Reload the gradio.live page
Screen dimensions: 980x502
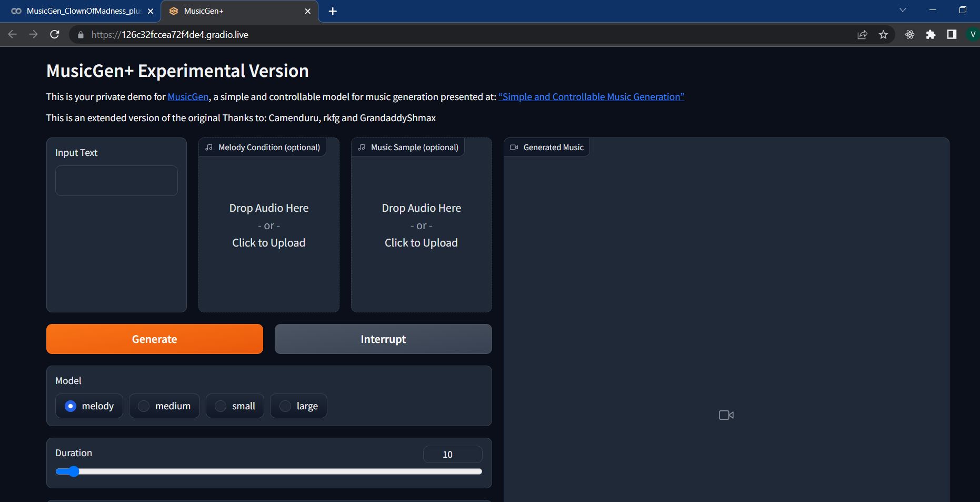54,34
